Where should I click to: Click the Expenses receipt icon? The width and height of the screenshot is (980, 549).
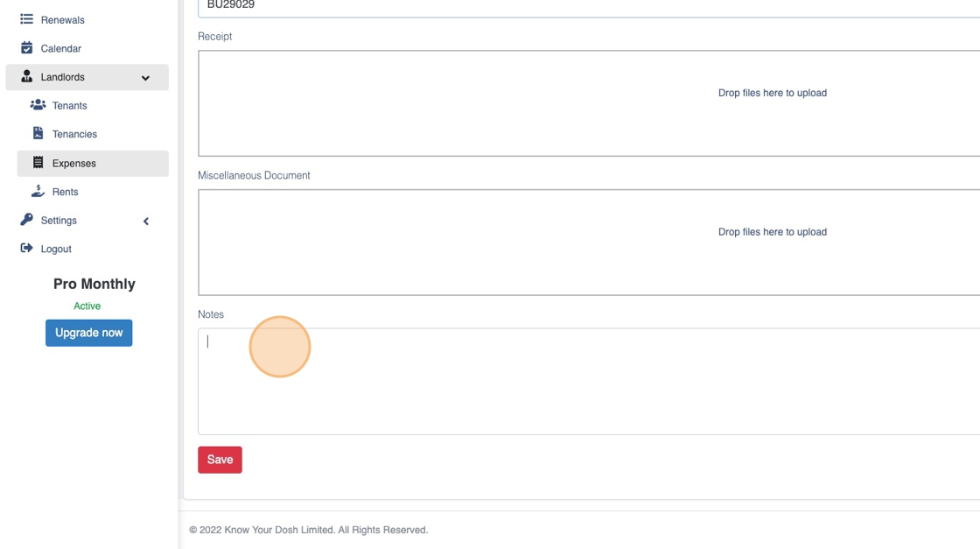point(38,163)
